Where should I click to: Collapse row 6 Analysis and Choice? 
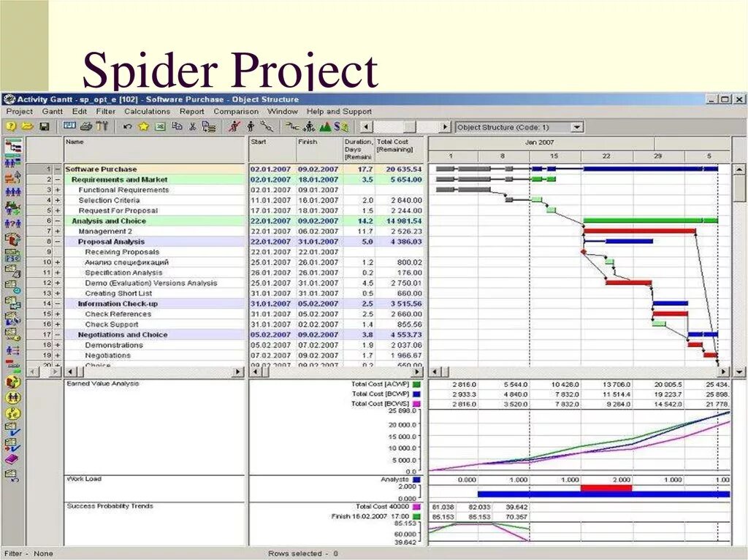coord(58,220)
